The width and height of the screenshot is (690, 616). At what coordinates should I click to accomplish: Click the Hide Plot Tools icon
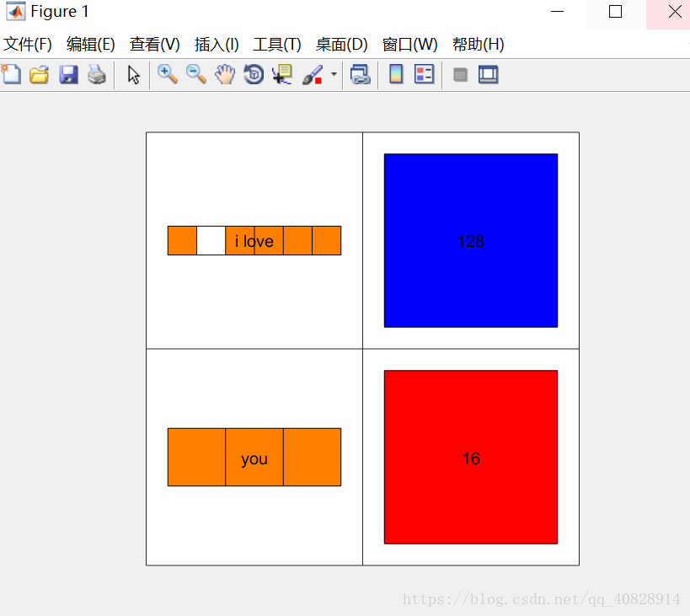pos(460,75)
